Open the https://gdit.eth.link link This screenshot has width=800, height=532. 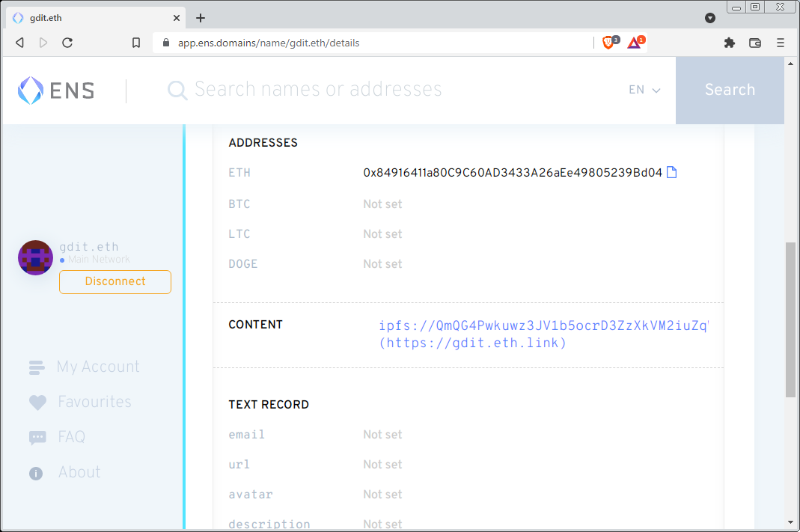tap(472, 343)
